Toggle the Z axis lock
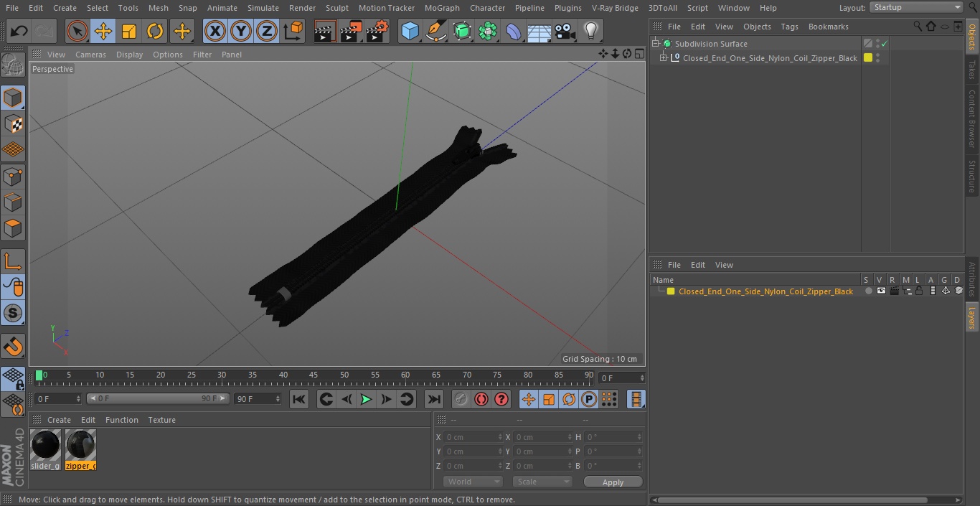 (x=267, y=31)
